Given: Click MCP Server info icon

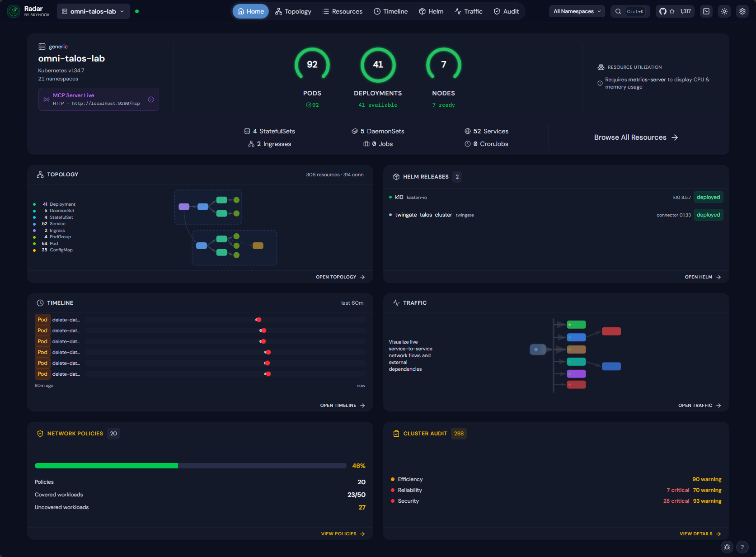Looking at the screenshot, I should (151, 99).
